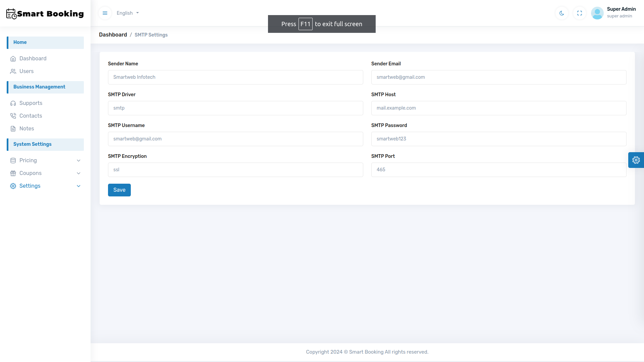Click the Users icon in sidebar
This screenshot has width=644, height=362.
click(13, 71)
